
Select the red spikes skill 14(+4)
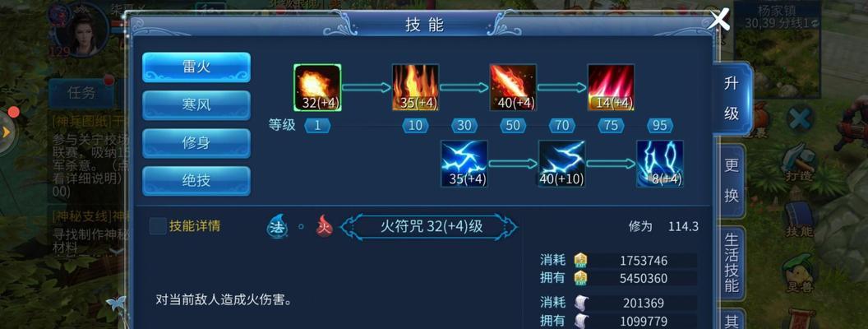click(611, 87)
